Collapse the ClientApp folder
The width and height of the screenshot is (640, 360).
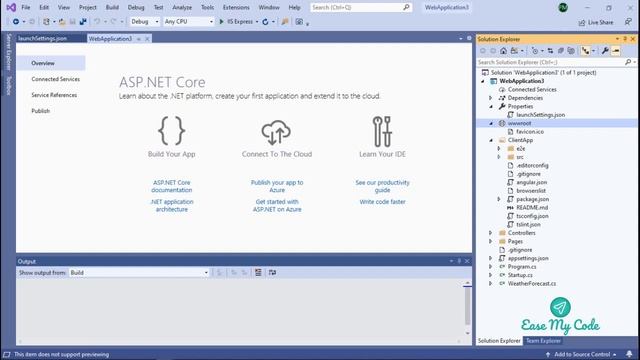pyautogui.click(x=491, y=140)
